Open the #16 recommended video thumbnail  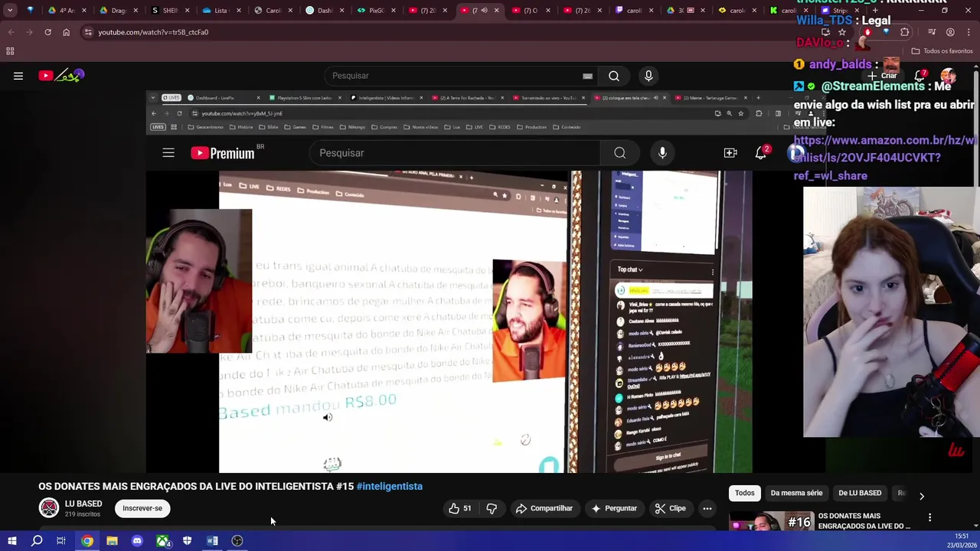pyautogui.click(x=771, y=520)
